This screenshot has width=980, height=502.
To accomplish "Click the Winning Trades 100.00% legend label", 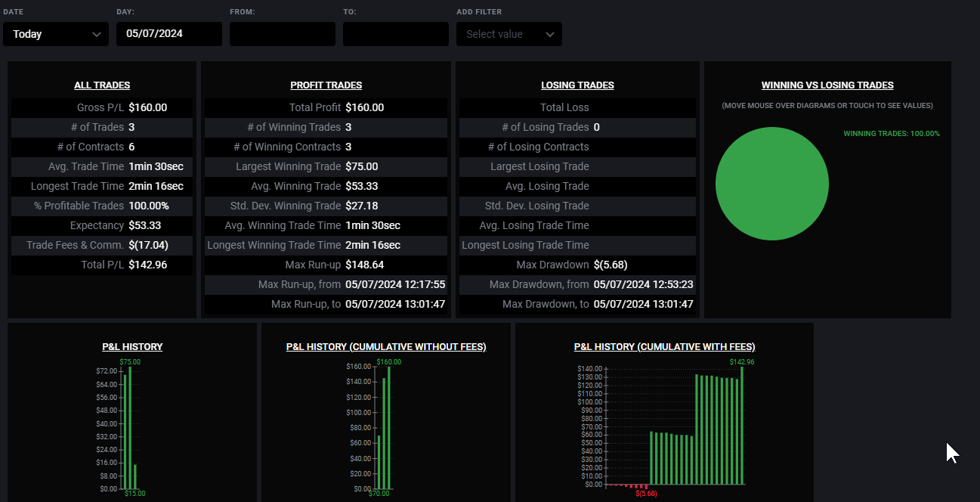I will [892, 134].
